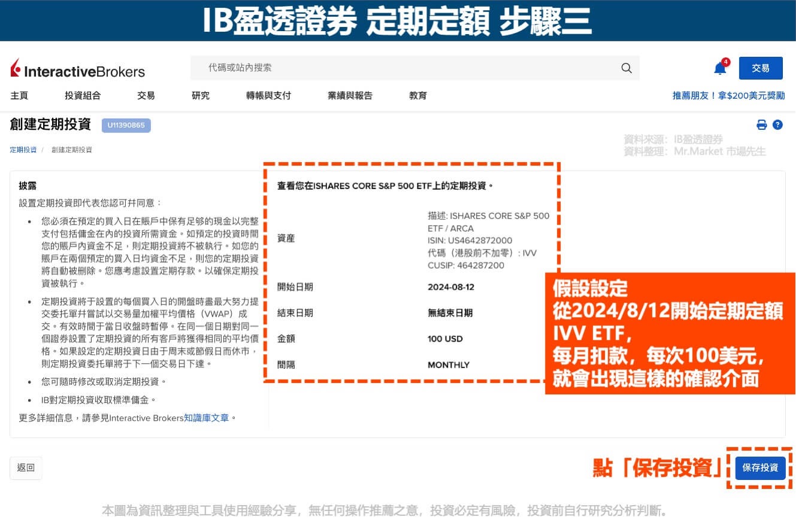Click the 結束日期 label

point(295,313)
